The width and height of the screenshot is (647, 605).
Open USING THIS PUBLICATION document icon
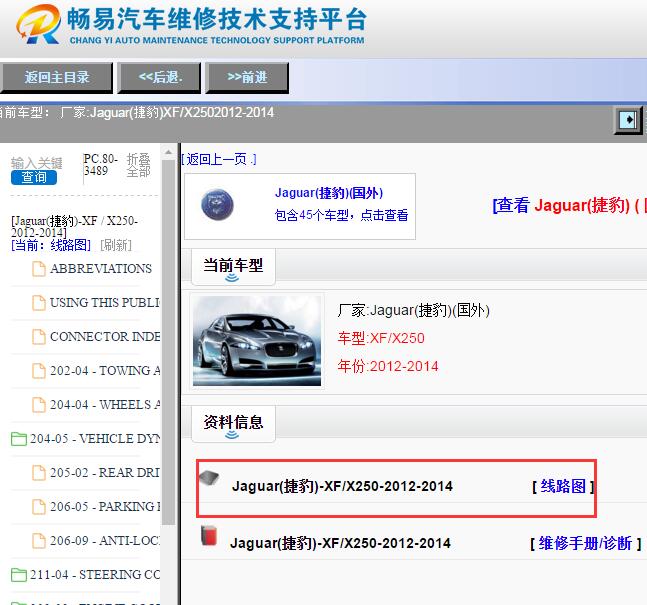click(x=39, y=302)
